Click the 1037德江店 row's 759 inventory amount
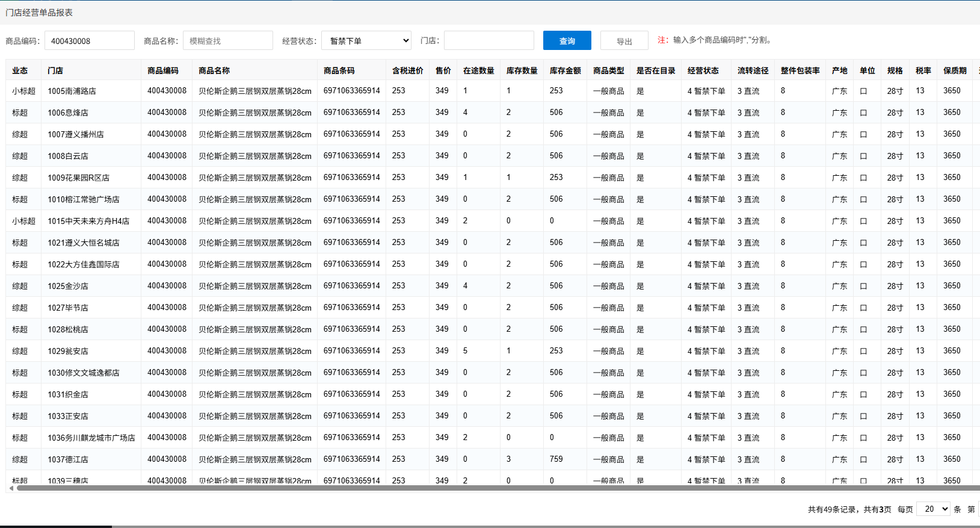 click(556, 459)
